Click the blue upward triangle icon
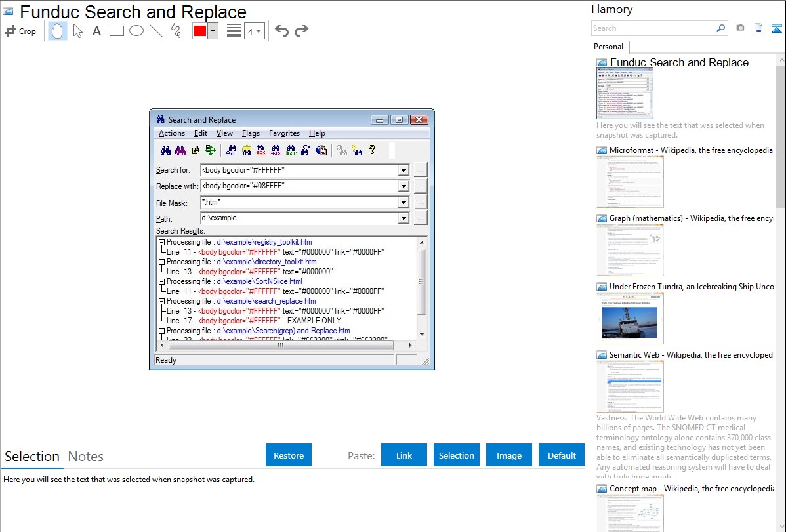This screenshot has width=786, height=532. click(x=776, y=29)
